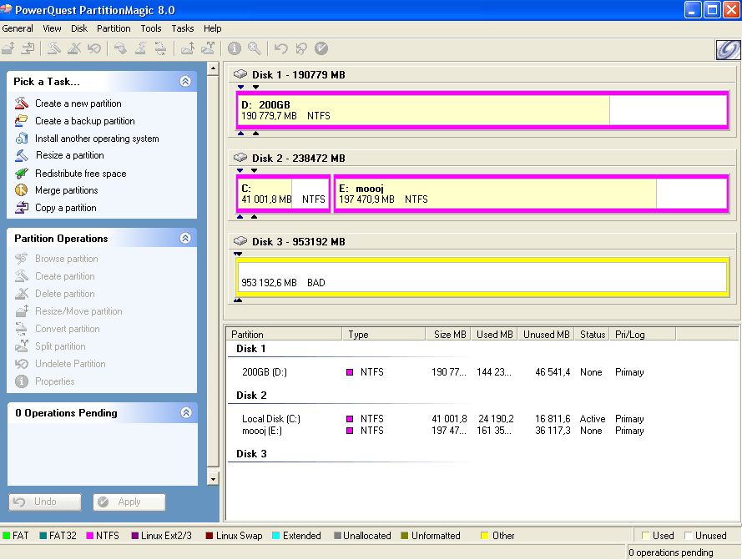Open the Help menu
The height and width of the screenshot is (560, 742).
coord(213,28)
